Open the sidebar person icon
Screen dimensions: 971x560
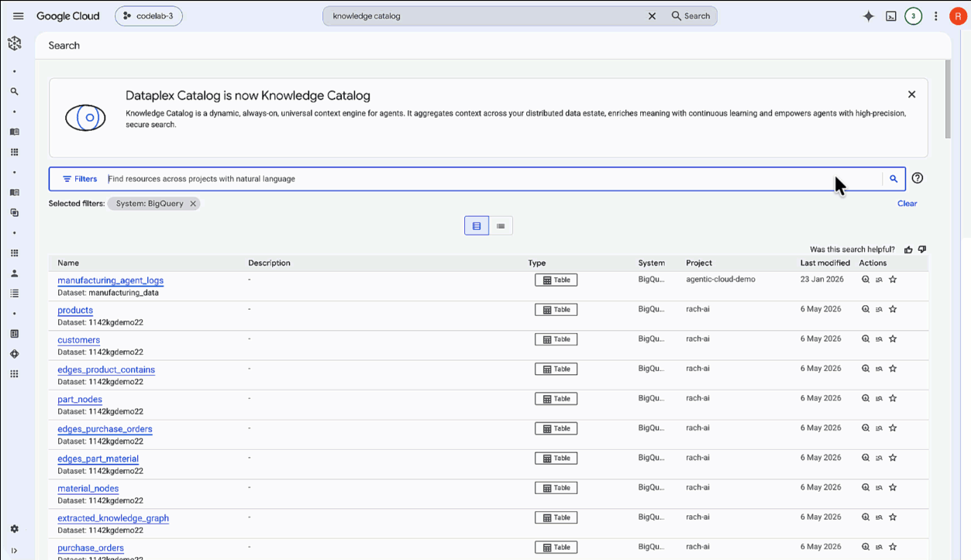tap(14, 273)
